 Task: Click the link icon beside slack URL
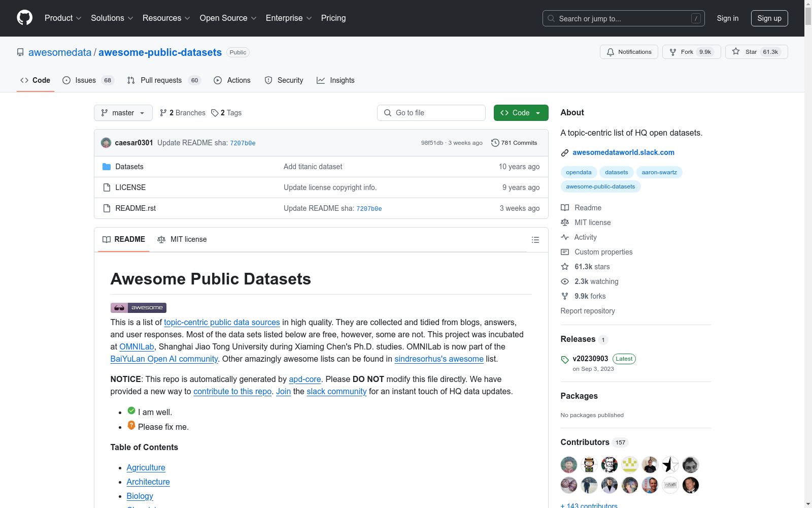[565, 153]
